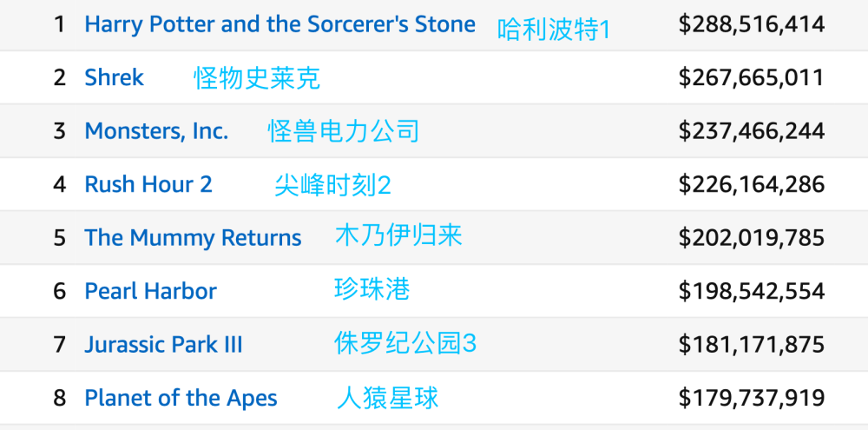Click the $267,665,011 gross for Shrek
The image size is (868, 430).
[x=751, y=77]
